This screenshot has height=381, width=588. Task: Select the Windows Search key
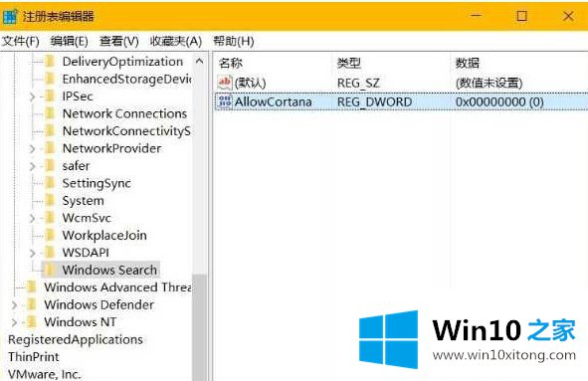[x=109, y=270]
